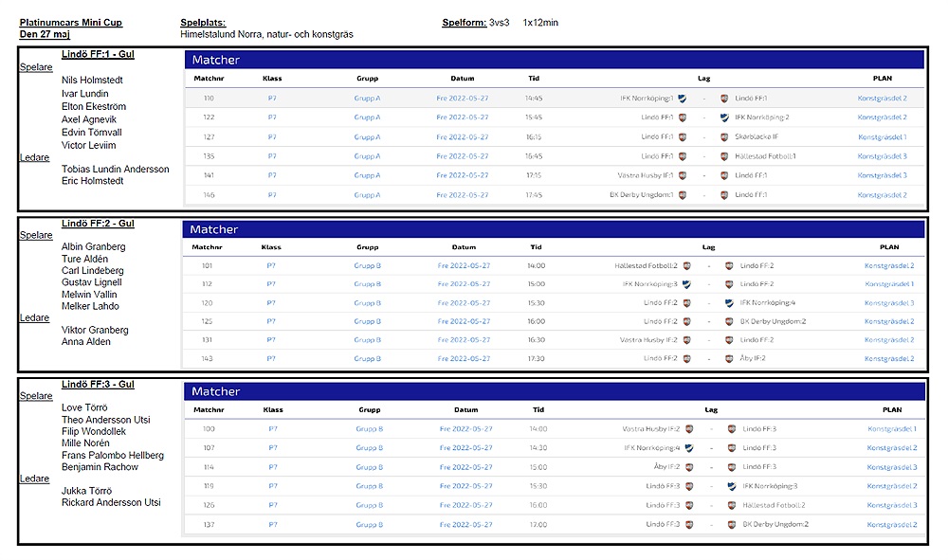Viewport: 948px width, 560px height.
Task: Click leader name Anna Alden
Action: click(86, 342)
